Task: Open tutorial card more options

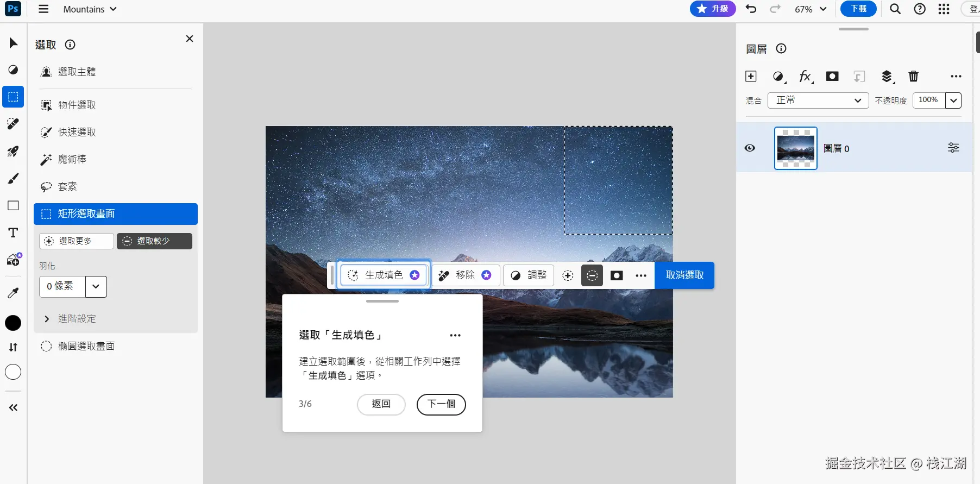Action: point(455,335)
